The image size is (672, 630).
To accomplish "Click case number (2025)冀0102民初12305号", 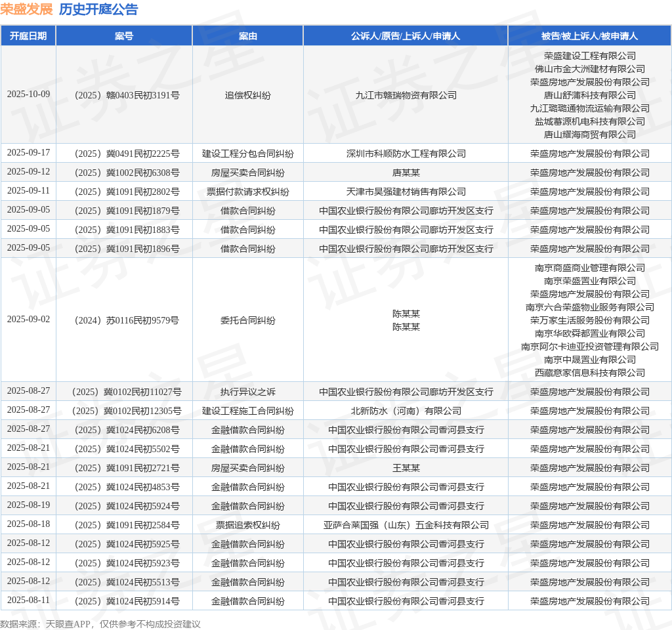I will (127, 411).
